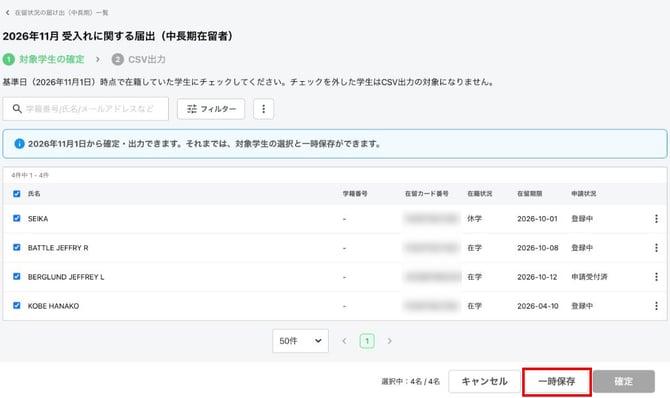Go back via breadcrumb back arrow
The height and width of the screenshot is (398, 670).
click(x=7, y=13)
